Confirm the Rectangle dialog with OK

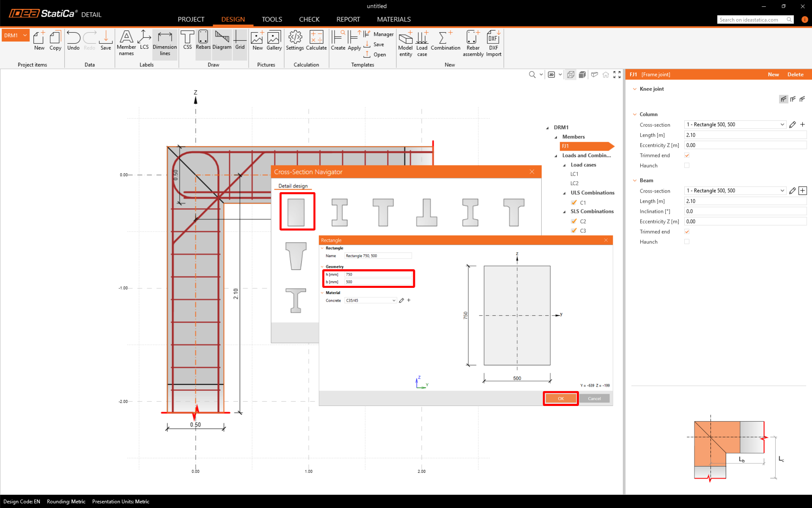(560, 398)
